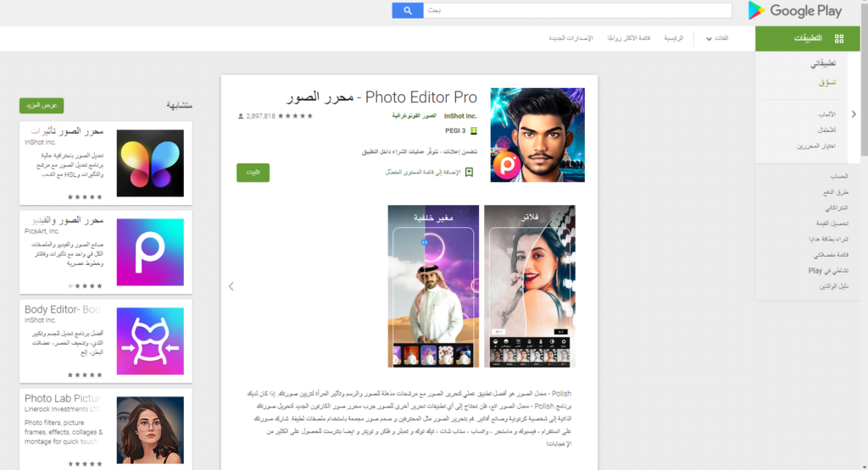Collapse the right sidebar with the arrow

[x=853, y=113]
